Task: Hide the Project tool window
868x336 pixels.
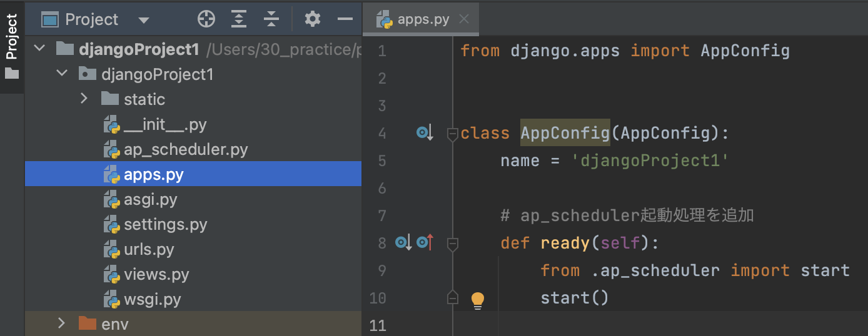Action: pos(345,19)
